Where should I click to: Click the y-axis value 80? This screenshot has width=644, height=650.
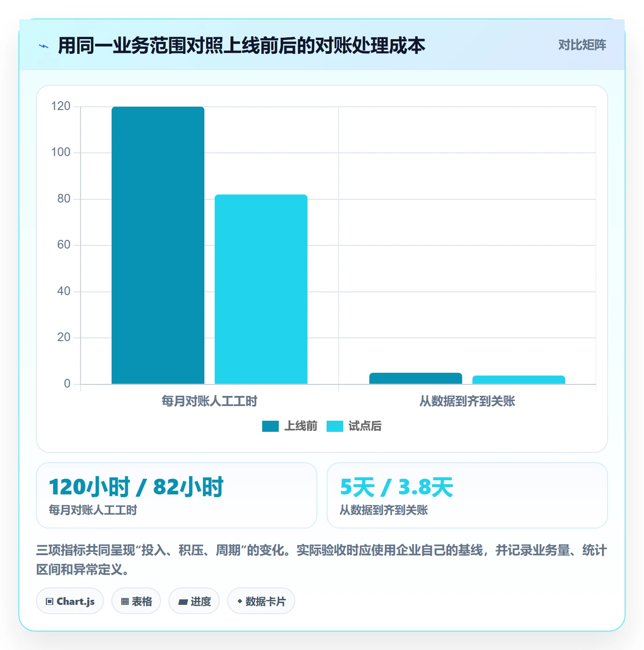(x=64, y=199)
